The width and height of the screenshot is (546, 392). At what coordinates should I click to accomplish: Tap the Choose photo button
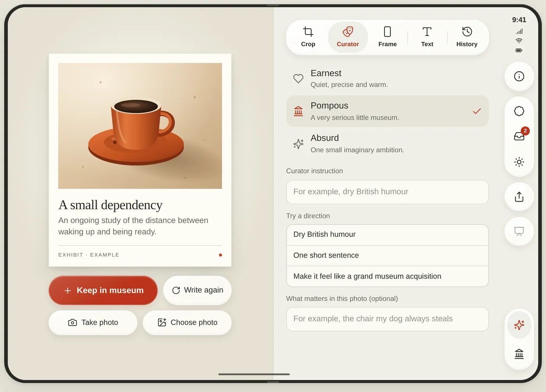[187, 323]
